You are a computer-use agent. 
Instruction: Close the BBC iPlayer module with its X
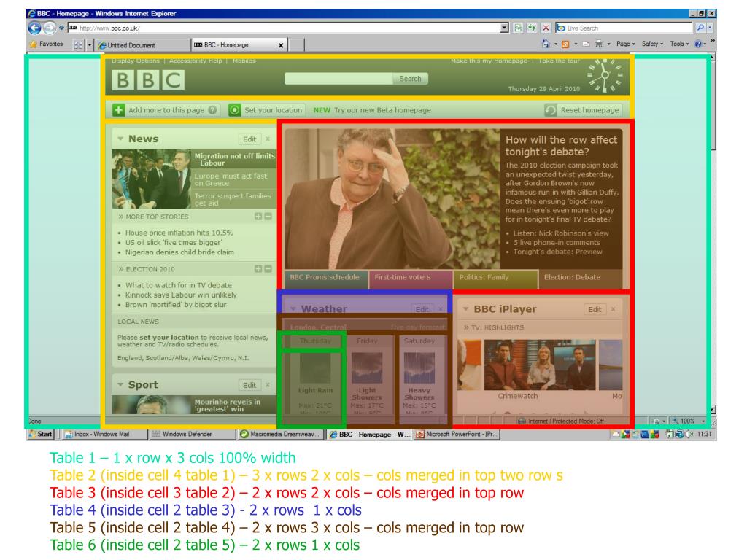[x=613, y=309]
